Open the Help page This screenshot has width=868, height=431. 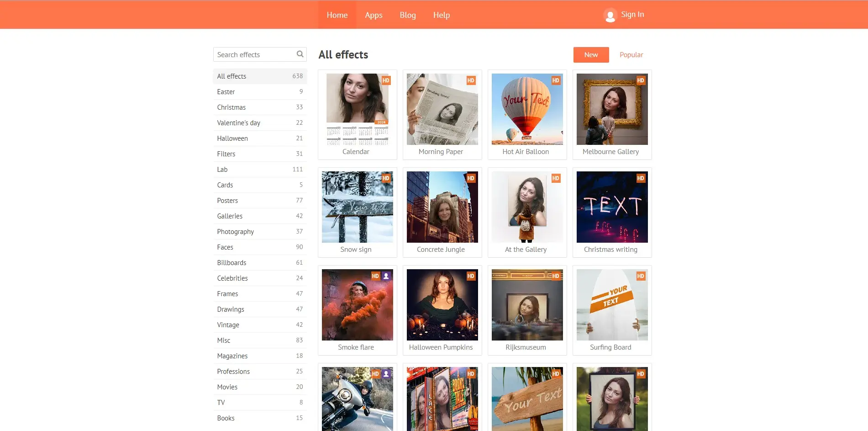click(x=442, y=15)
